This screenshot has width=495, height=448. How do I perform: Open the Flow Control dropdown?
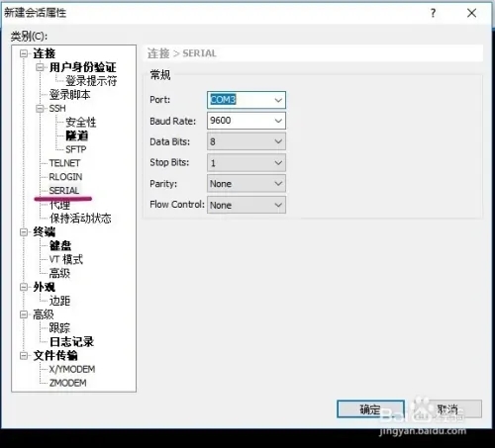pos(247,205)
